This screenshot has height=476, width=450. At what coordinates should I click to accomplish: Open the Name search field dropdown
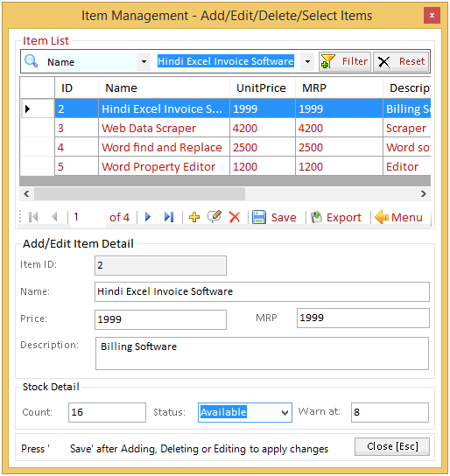click(144, 61)
